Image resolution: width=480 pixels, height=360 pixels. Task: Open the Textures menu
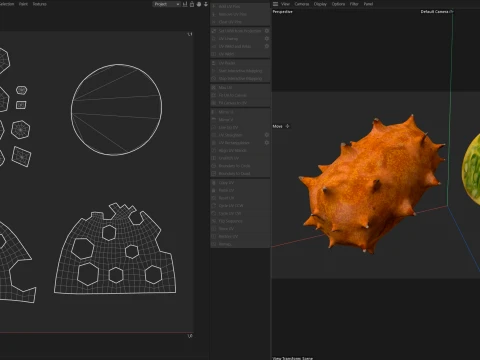[40, 4]
